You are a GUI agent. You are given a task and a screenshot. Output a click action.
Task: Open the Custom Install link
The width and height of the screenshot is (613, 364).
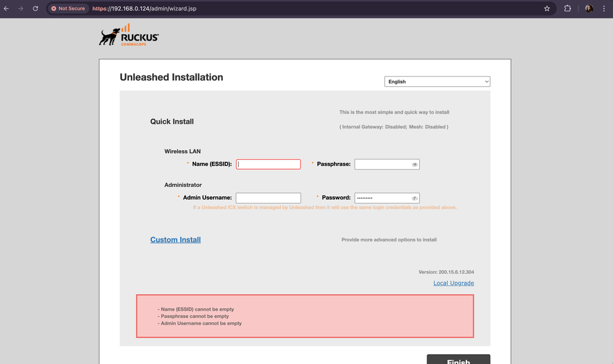175,240
